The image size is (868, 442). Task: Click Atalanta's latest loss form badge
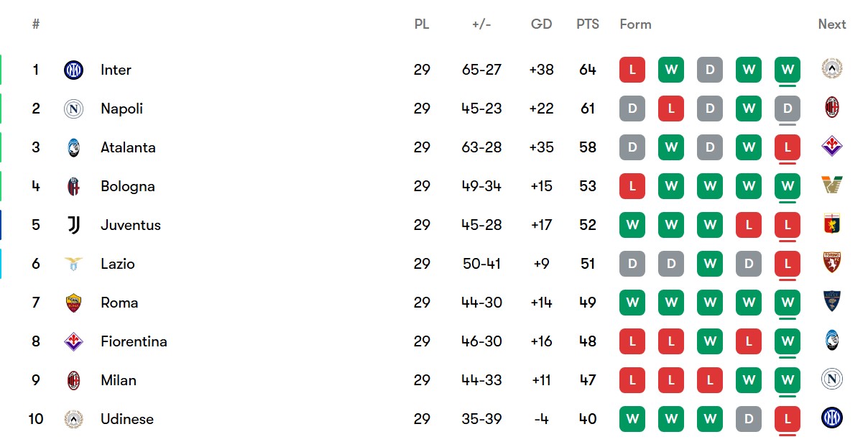[788, 147]
